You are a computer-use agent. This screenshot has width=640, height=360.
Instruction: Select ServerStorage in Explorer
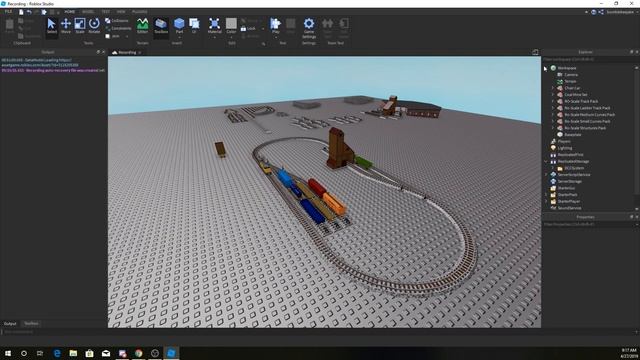click(569, 181)
